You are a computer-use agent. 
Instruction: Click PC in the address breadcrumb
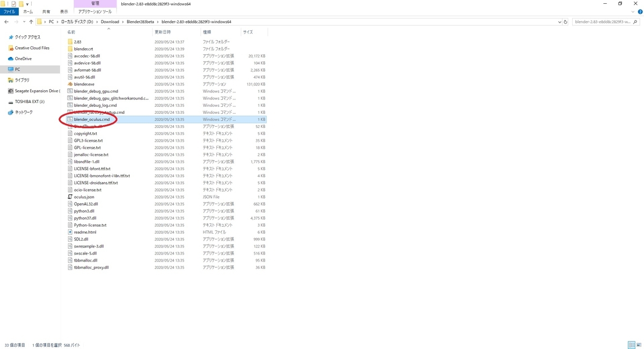tap(52, 22)
